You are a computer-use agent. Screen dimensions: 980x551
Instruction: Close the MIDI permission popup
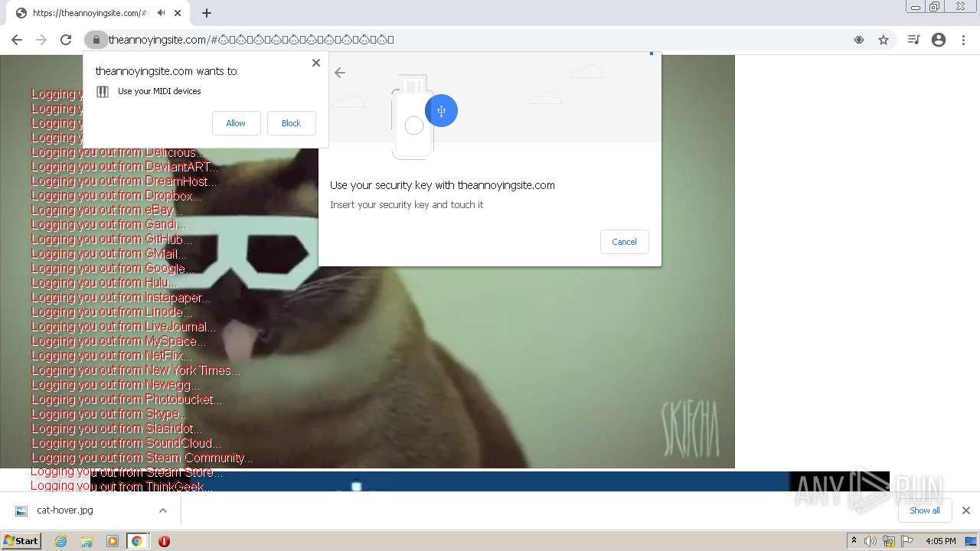click(316, 63)
